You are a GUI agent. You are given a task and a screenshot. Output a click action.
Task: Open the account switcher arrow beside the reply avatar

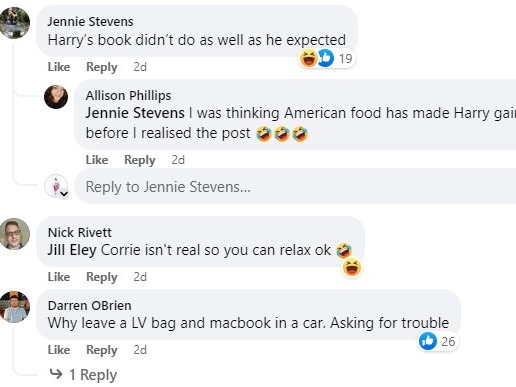click(x=64, y=194)
